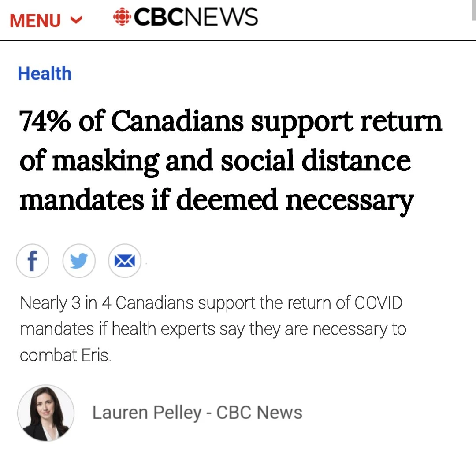
Task: Share the article on Twitter
Action: click(79, 261)
